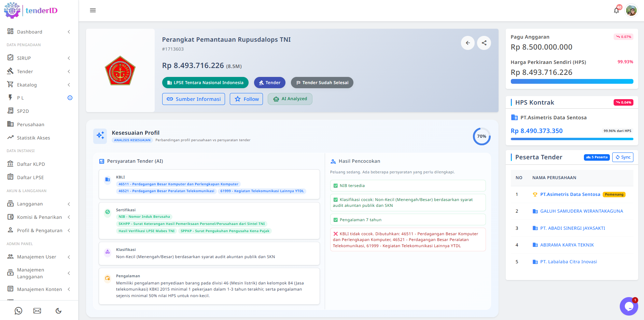Click the blue Tender badge
The image size is (644, 320).
pos(270,83)
